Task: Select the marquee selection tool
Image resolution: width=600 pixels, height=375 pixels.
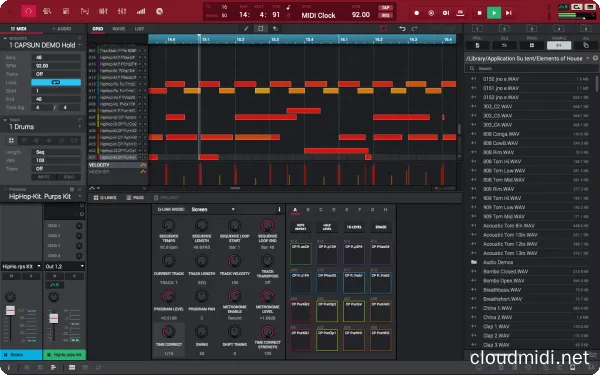Action: coord(261,29)
